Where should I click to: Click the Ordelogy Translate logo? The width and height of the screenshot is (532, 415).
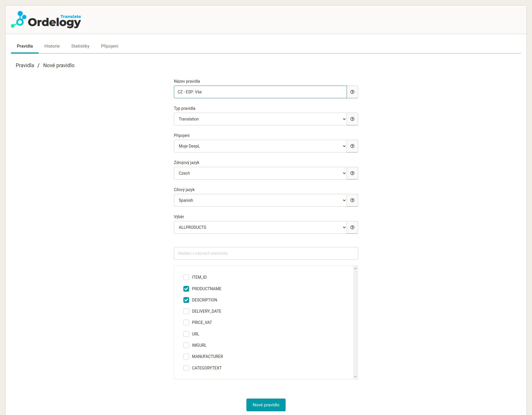(46, 20)
